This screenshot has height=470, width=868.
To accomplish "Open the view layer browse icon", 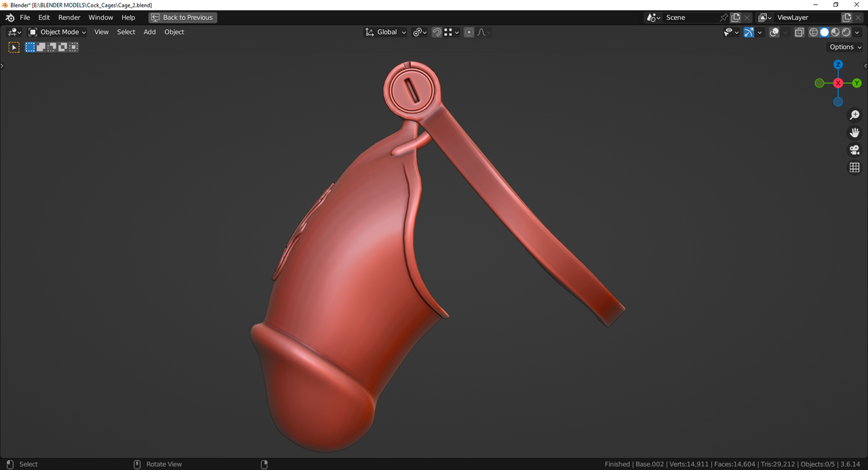I will [x=765, y=18].
